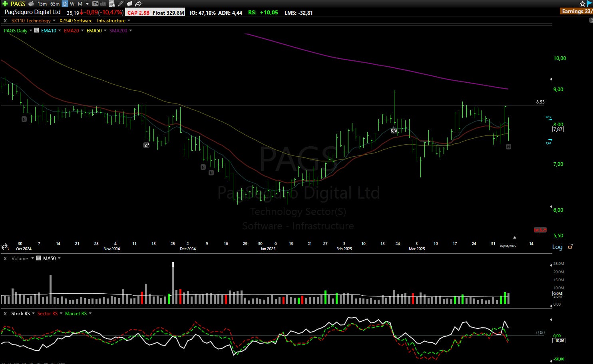Image resolution: width=593 pixels, height=364 pixels.
Task: Open the MA50 volume average dropdown
Action: coord(59,258)
